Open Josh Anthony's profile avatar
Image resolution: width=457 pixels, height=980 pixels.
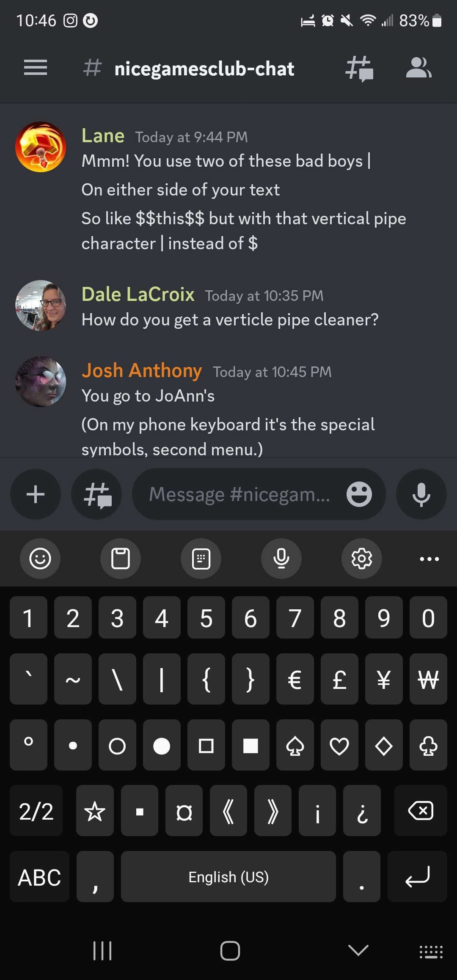41,382
